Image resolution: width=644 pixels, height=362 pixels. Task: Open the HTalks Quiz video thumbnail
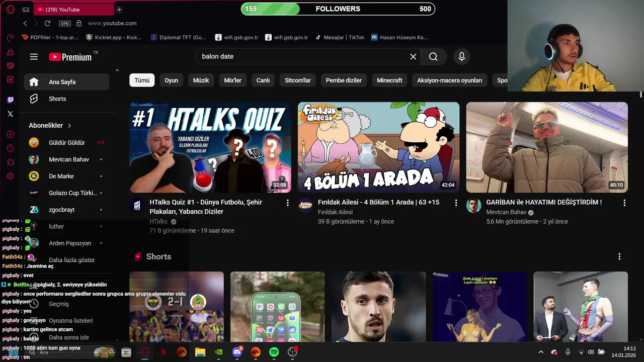coord(210,147)
